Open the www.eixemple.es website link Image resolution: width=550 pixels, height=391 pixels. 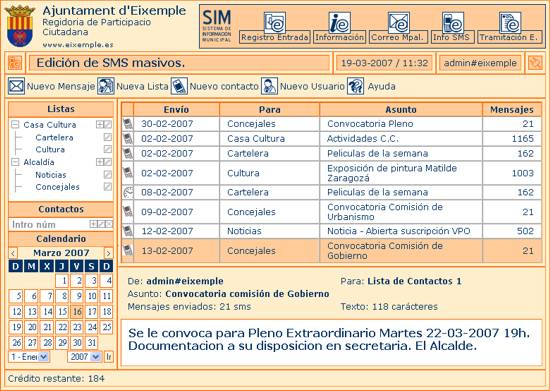pyautogui.click(x=78, y=45)
